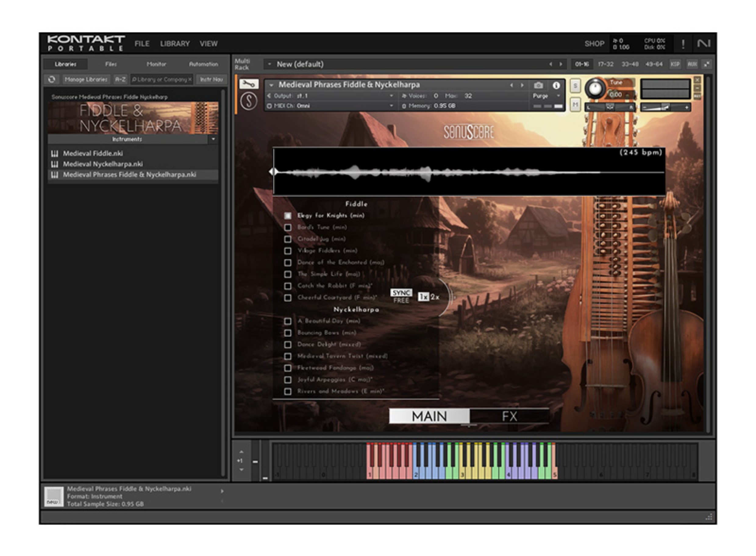
Task: Open instrument name dropdown arrow
Action: point(271,85)
